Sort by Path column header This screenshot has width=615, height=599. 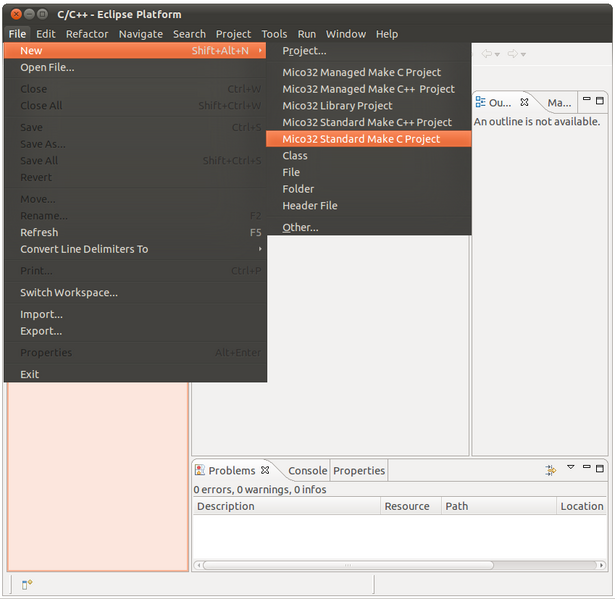tap(499, 506)
